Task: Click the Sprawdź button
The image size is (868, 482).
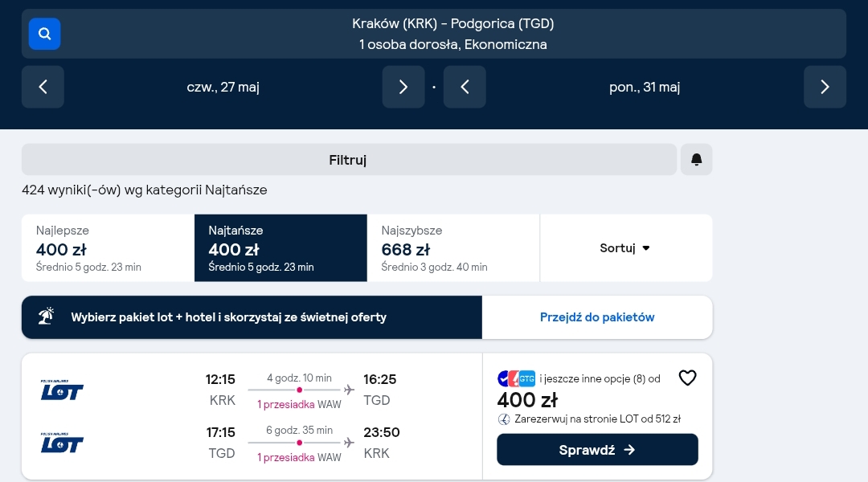Action: pos(597,449)
